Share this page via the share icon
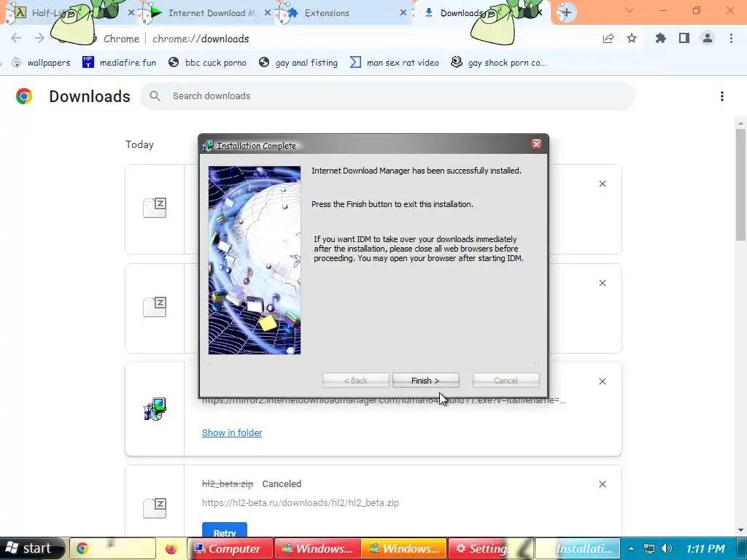This screenshot has width=747, height=560. click(x=608, y=39)
